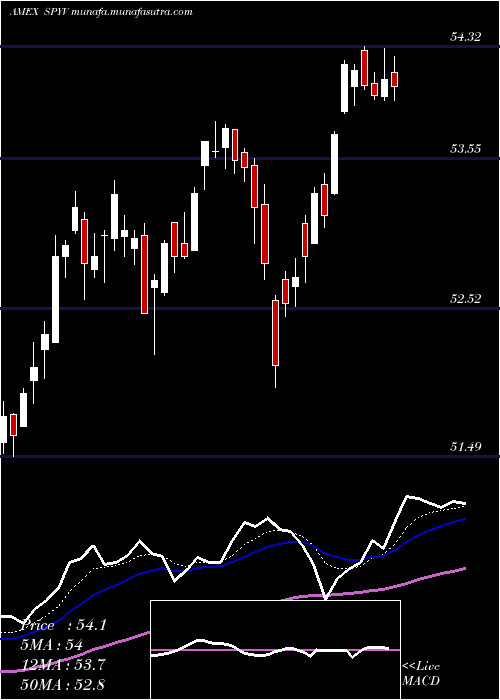Click the AMEX SPYV munafa.munafasutra.com title

pos(101,12)
